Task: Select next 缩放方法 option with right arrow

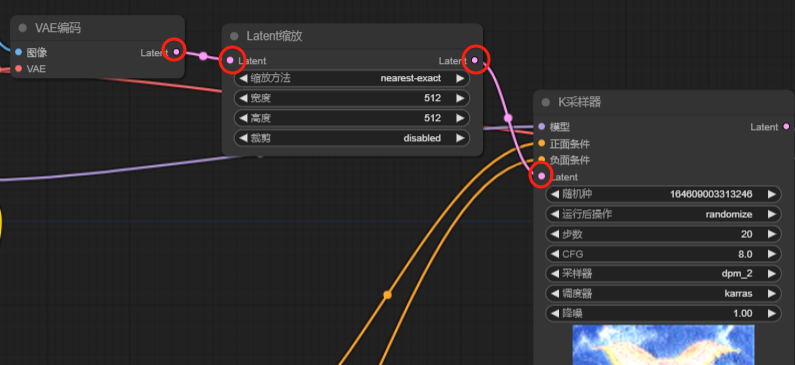Action: click(460, 79)
